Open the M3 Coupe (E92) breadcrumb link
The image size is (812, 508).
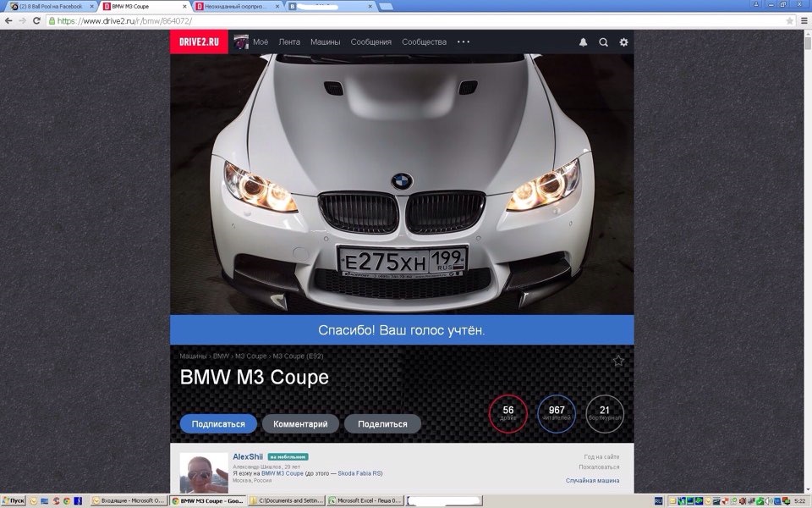click(298, 356)
